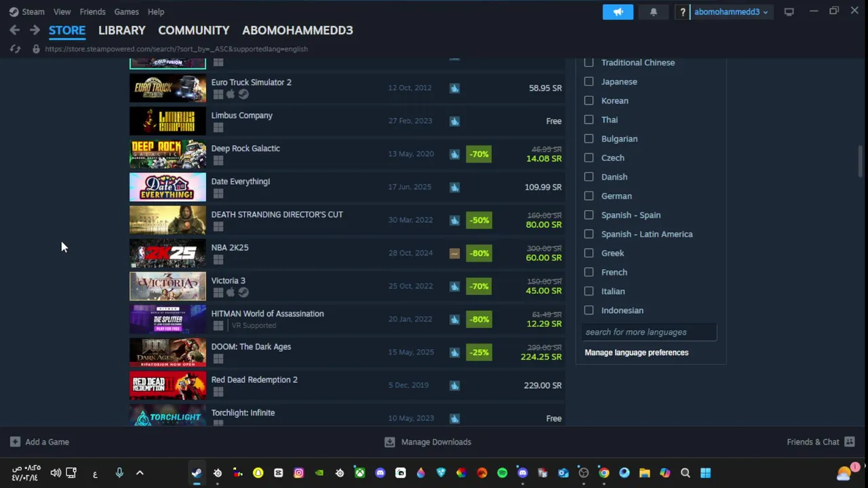Go forward with the right arrow navigation icon
This screenshot has width=868, height=488.
[35, 30]
